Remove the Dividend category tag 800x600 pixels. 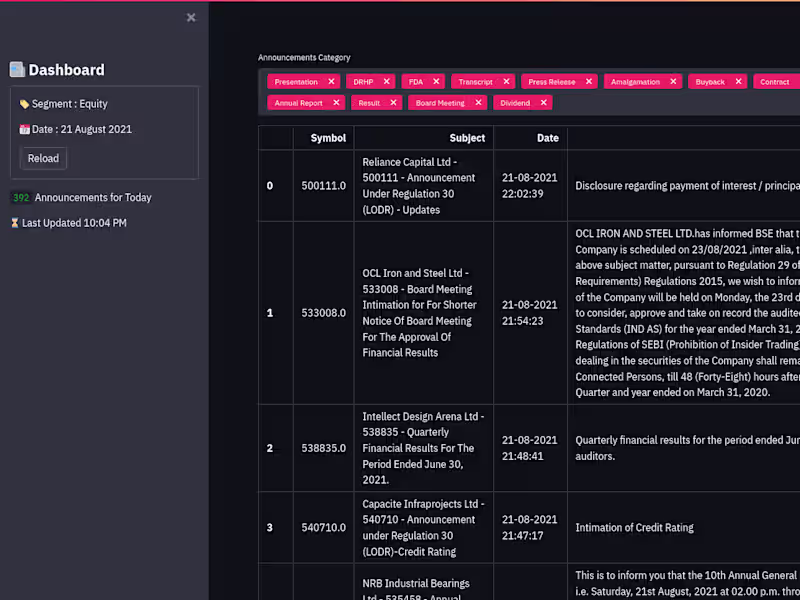543,103
